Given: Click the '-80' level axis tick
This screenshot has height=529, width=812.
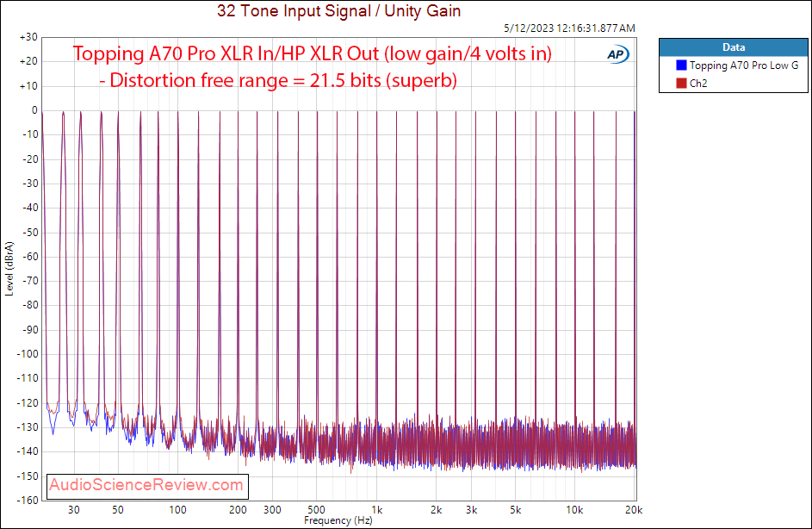Looking at the screenshot, I should [x=30, y=305].
